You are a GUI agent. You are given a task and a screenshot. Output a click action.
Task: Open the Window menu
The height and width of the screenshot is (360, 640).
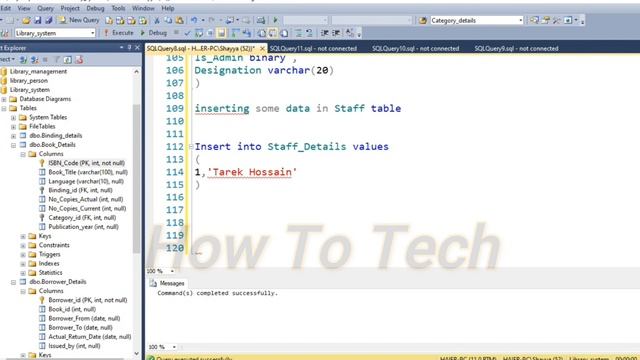click(x=143, y=8)
